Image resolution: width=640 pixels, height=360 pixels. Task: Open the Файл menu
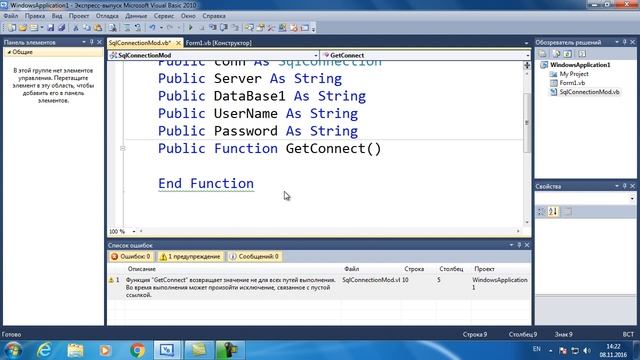[x=11, y=16]
